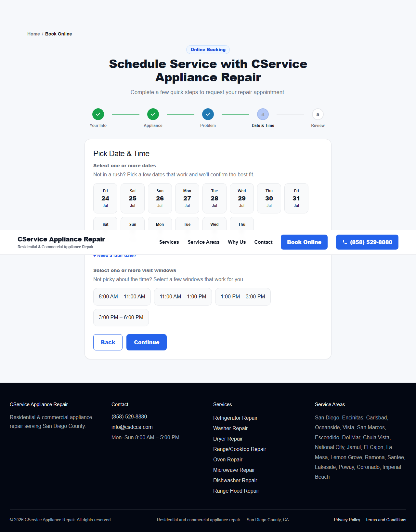This screenshot has height=532, width=416.
Task: Open Services in the header navigation
Action: click(x=169, y=242)
